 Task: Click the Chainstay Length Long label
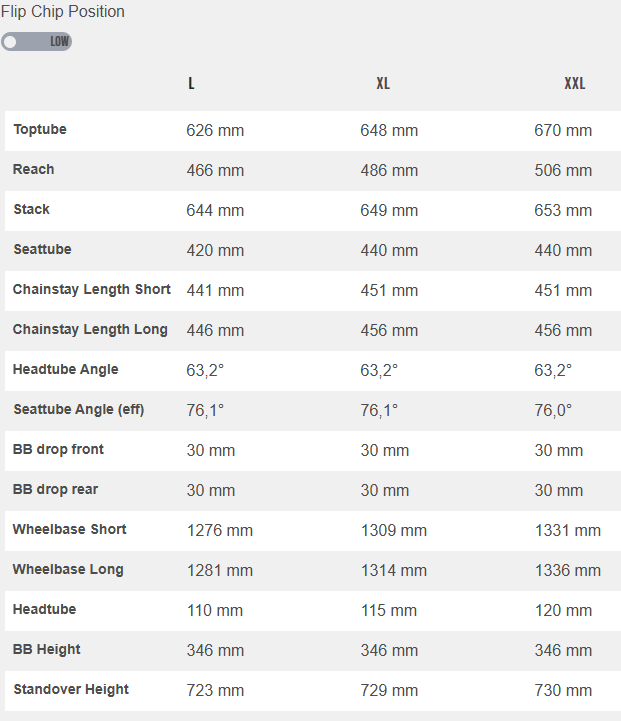(x=90, y=329)
